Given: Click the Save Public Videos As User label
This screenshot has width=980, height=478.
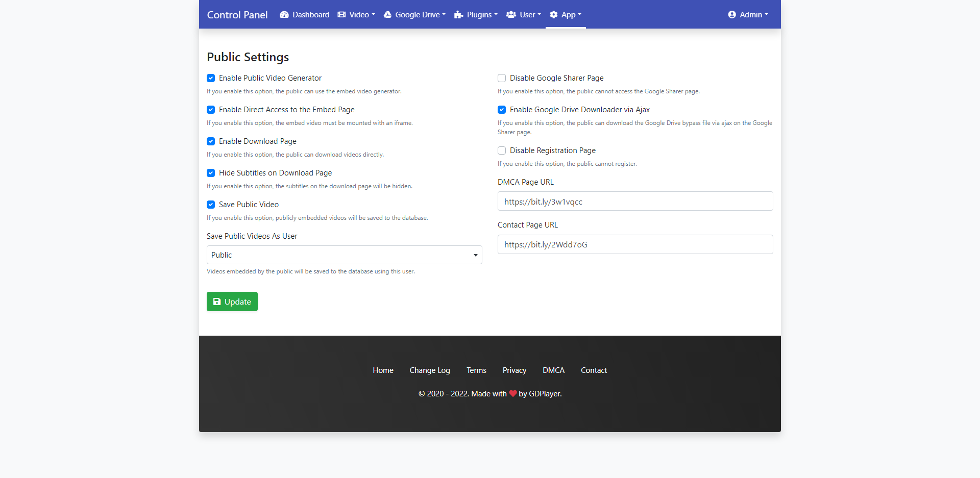Looking at the screenshot, I should (252, 236).
